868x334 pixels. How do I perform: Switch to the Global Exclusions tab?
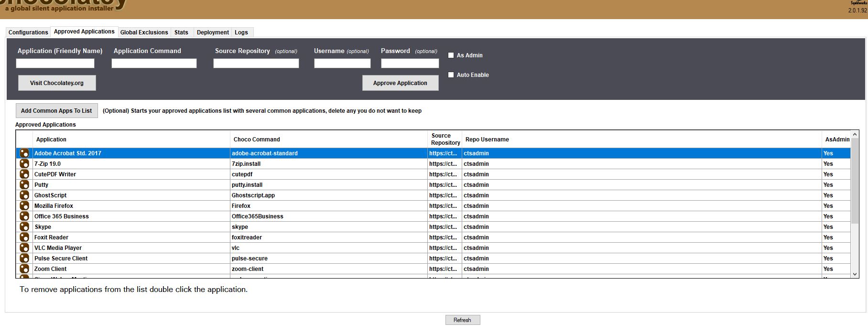[144, 32]
